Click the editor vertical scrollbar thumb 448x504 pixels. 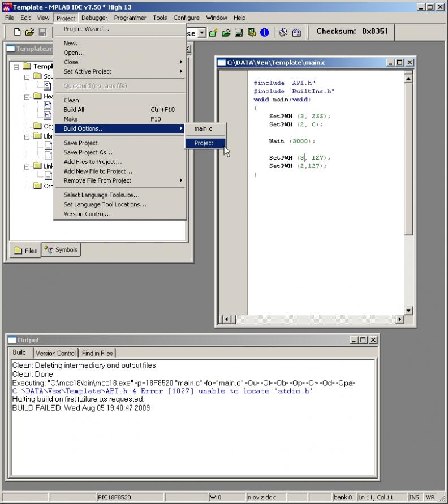[408, 159]
